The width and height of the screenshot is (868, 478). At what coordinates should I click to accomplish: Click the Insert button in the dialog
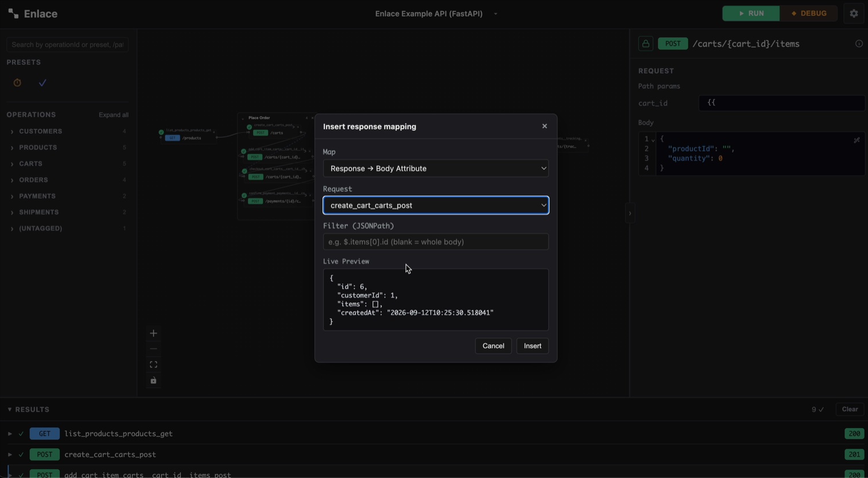click(x=532, y=346)
